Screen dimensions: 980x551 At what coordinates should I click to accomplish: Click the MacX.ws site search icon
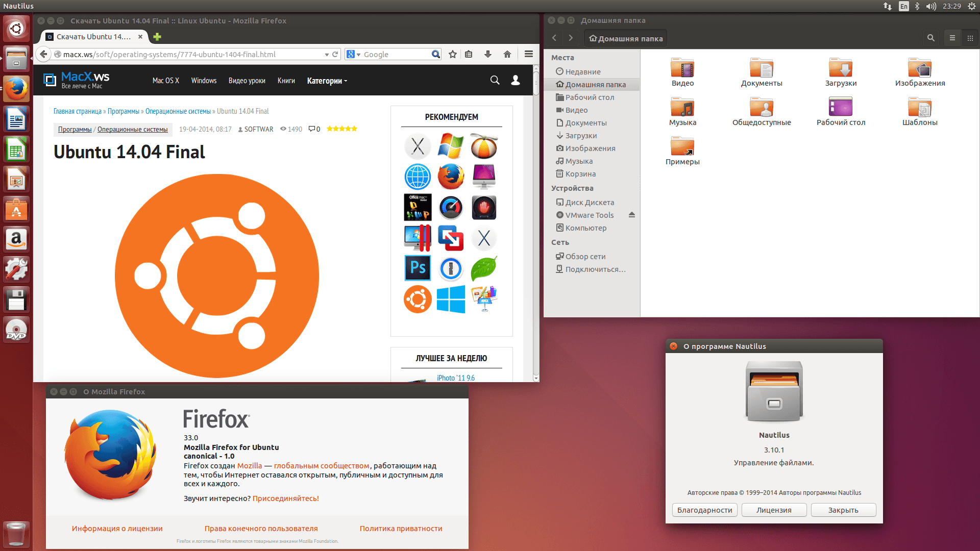click(x=495, y=80)
